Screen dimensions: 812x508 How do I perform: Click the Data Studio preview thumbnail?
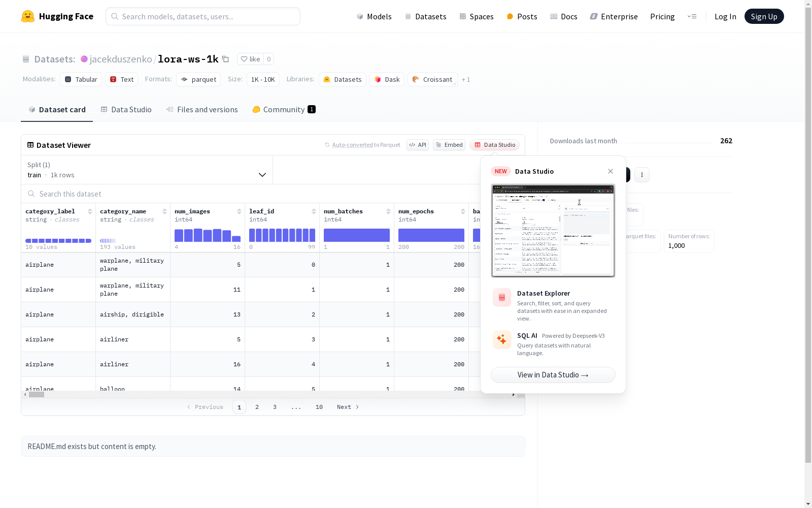(553, 231)
